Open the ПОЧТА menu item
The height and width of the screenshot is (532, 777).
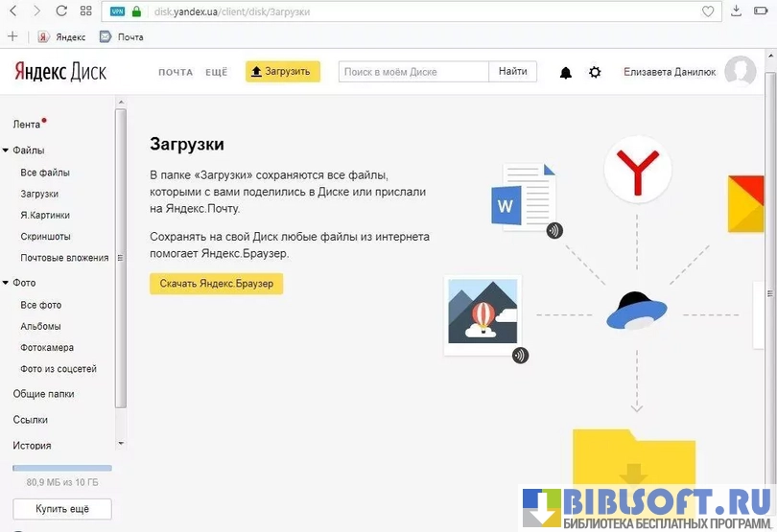tap(176, 72)
